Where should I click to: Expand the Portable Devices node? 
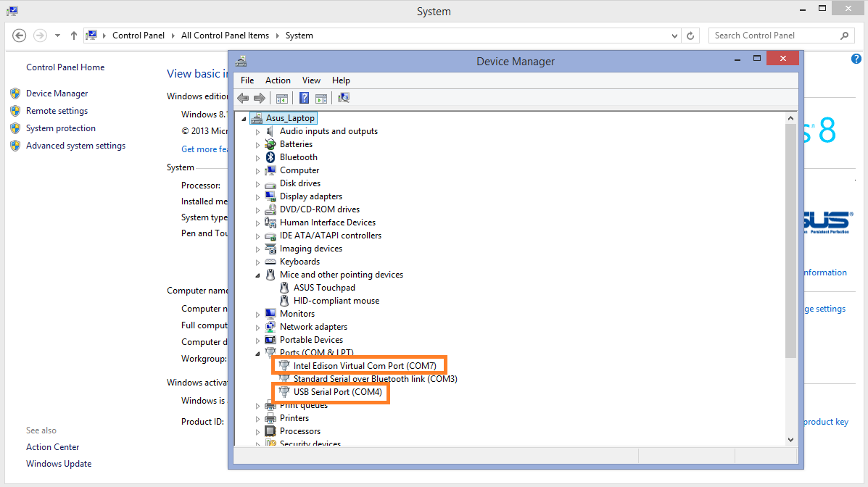(257, 341)
